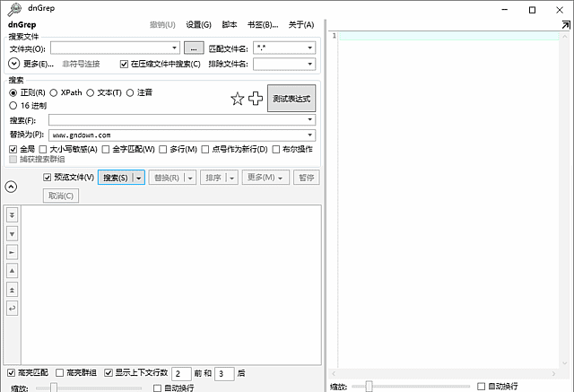Image resolution: width=574 pixels, height=392 pixels.
Task: Click the previous match up arrow icon
Action: point(12,271)
